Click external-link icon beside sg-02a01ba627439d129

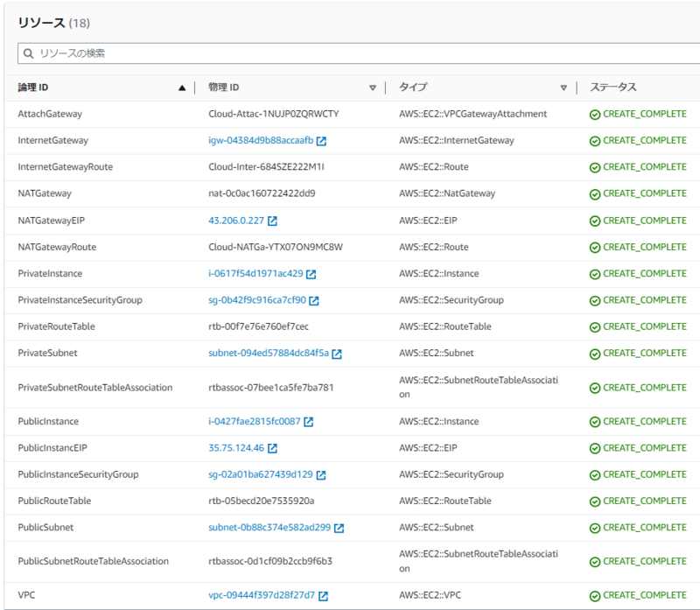coord(321,475)
